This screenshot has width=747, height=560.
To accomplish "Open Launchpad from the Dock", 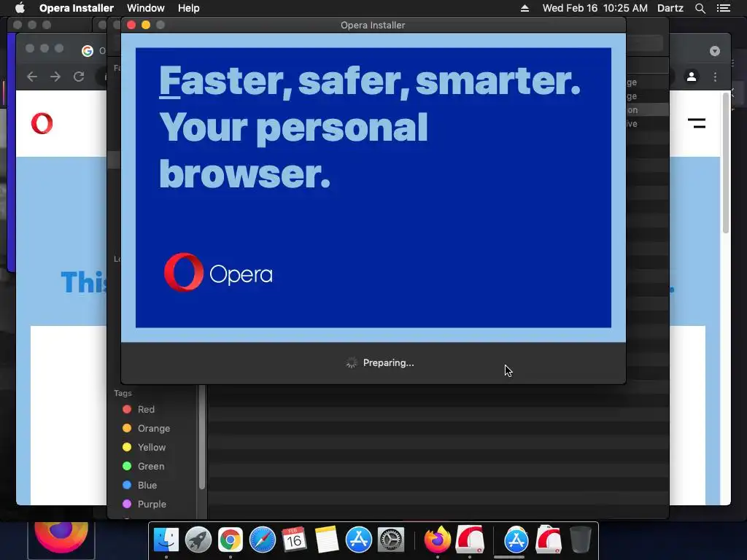I will pos(198,540).
